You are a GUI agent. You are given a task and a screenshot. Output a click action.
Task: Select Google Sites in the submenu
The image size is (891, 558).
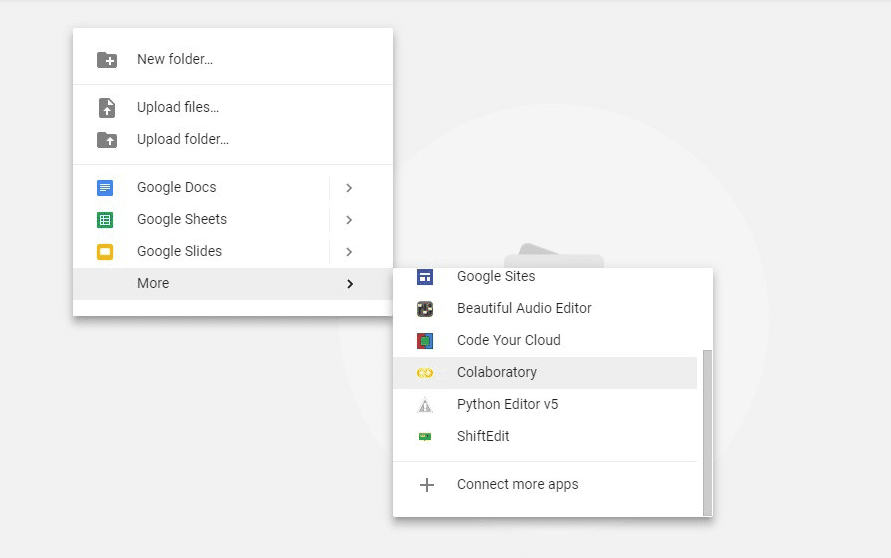click(545, 276)
